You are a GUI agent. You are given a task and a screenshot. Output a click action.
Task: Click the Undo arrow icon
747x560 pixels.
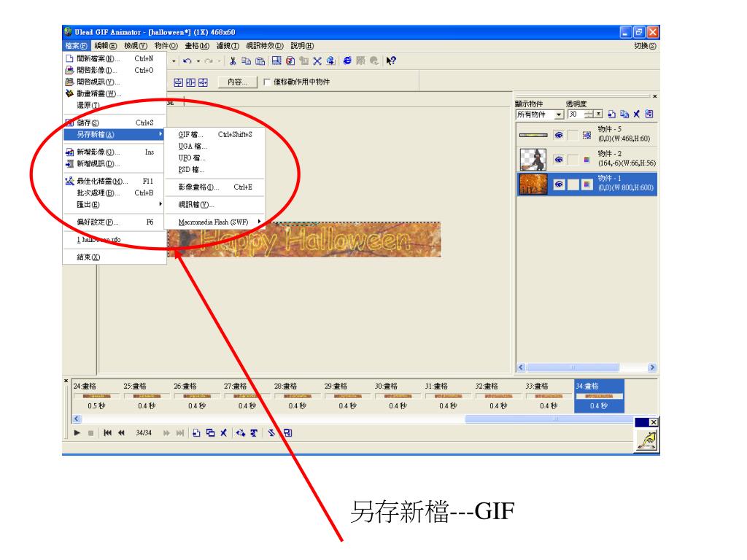[x=187, y=61]
